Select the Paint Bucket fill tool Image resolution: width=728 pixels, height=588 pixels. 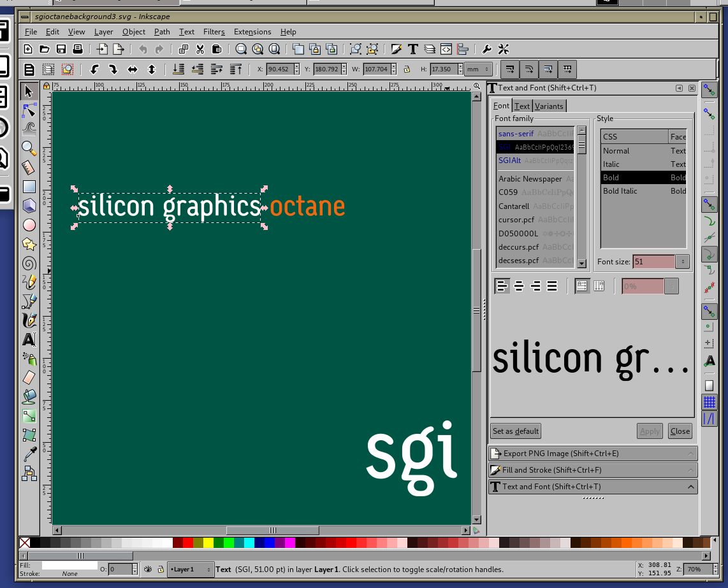point(29,397)
